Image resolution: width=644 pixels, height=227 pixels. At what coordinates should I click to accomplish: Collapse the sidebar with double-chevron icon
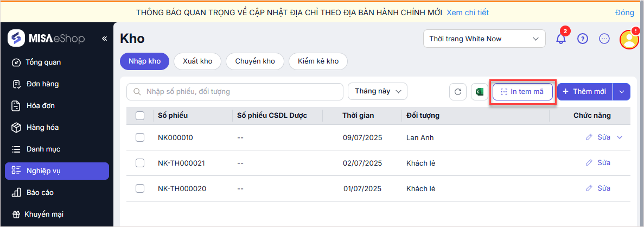tap(105, 39)
